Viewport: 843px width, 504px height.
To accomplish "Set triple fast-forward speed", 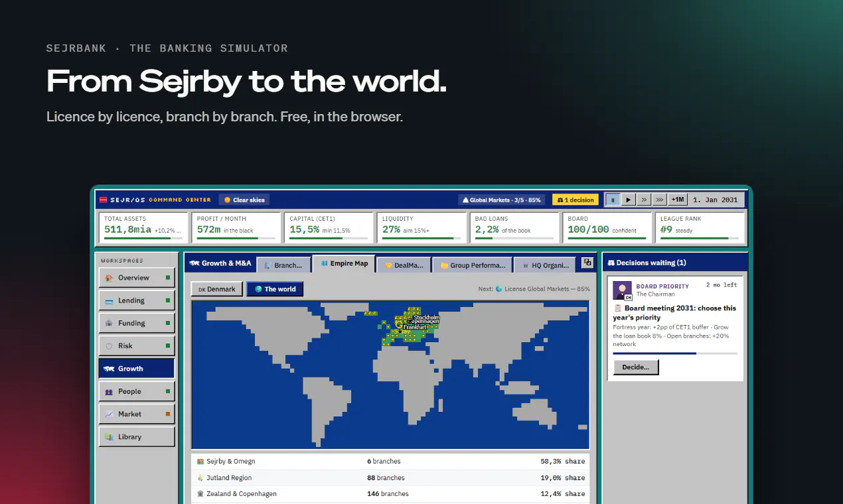I will point(659,200).
